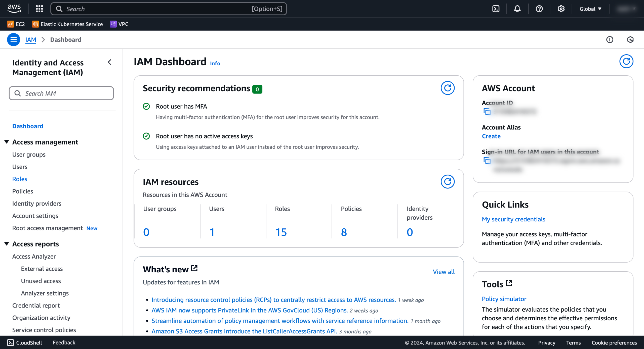Open the AWS services grid menu
Image resolution: width=644 pixels, height=349 pixels.
click(x=39, y=9)
